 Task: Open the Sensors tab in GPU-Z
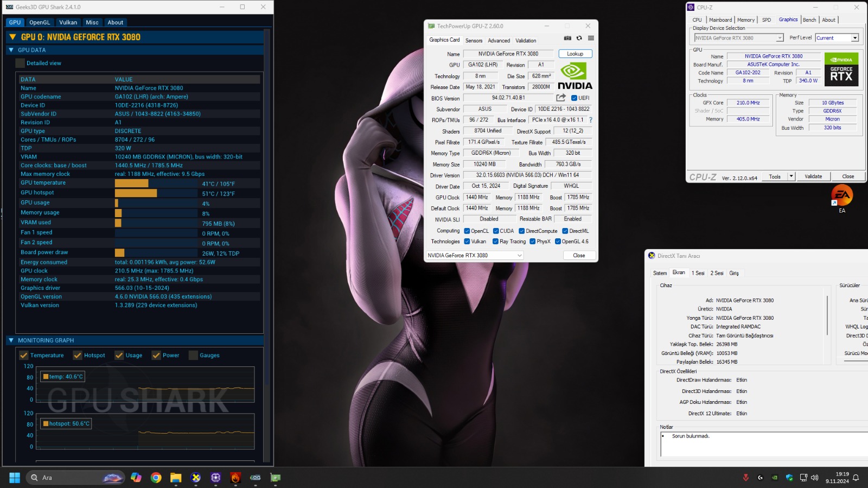(474, 41)
